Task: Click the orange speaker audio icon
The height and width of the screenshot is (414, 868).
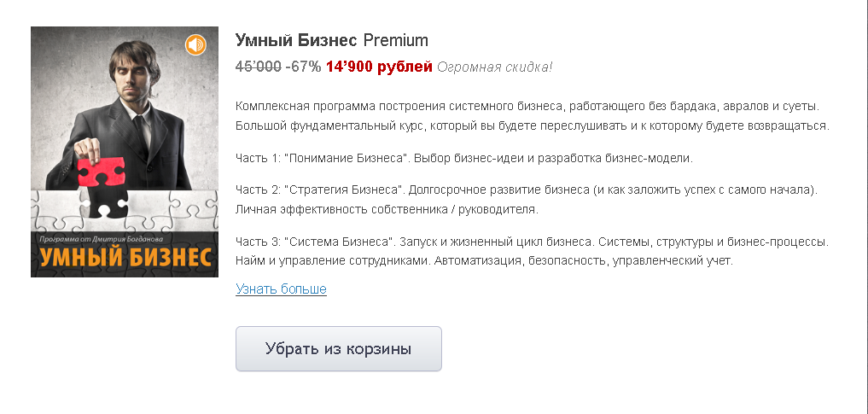Action: coord(195,44)
